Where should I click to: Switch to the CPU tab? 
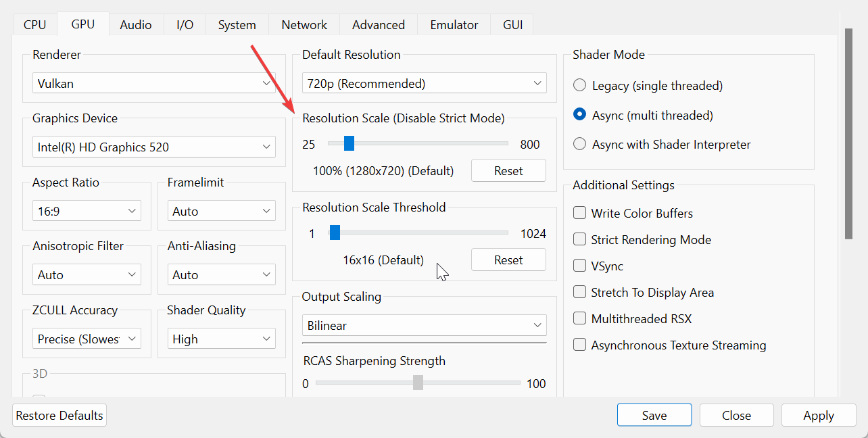[34, 25]
